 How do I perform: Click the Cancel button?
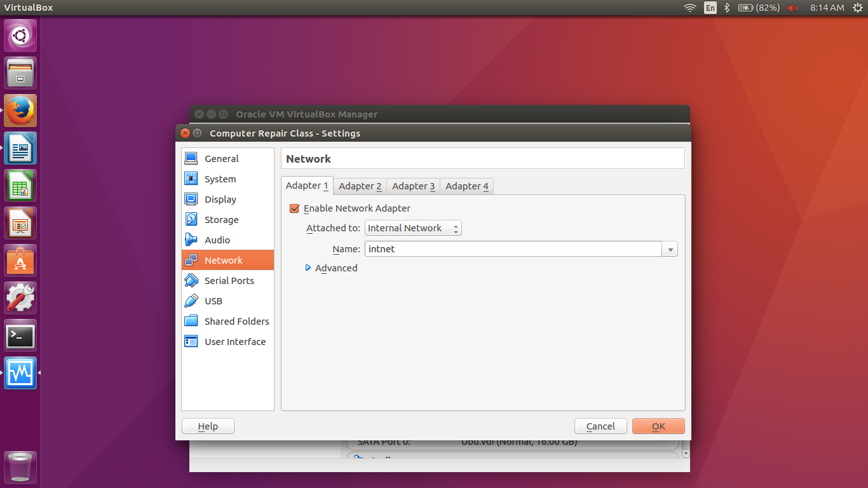point(600,426)
